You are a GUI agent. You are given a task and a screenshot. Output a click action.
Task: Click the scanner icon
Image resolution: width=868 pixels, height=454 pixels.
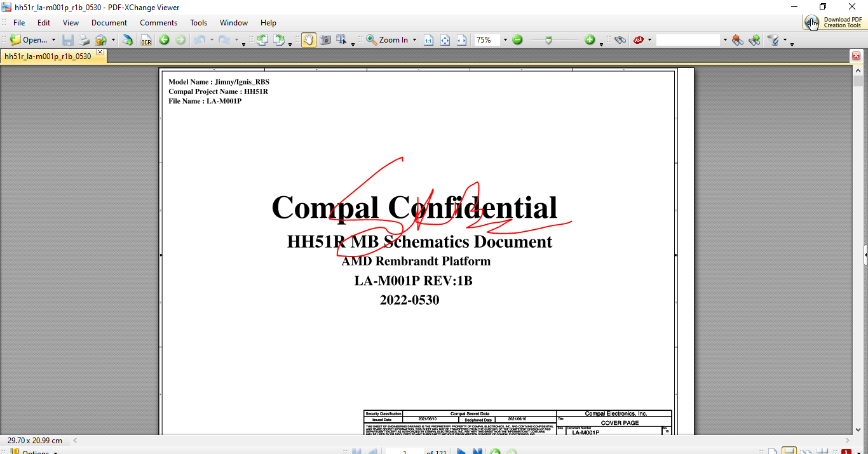coord(101,40)
